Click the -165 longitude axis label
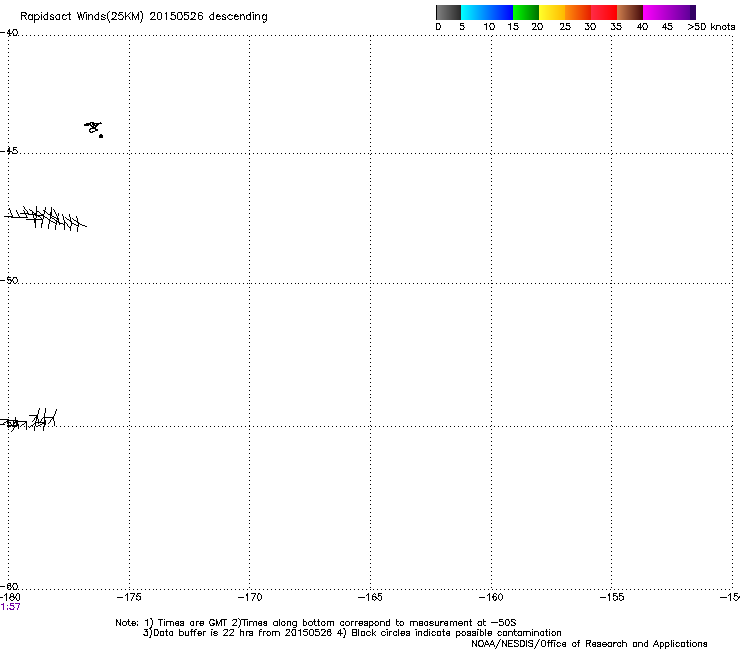This screenshot has height=650, width=740. coord(370,597)
